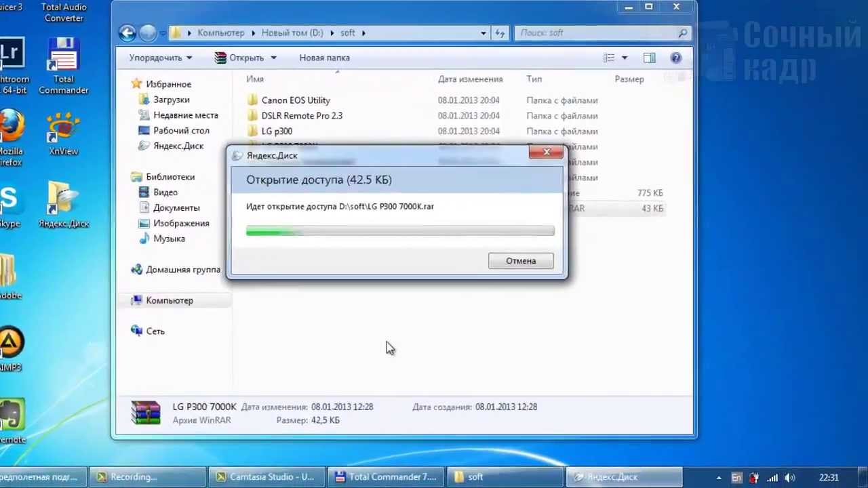Image resolution: width=868 pixels, height=488 pixels.
Task: Click the 22:31 system clock
Action: pyautogui.click(x=829, y=478)
